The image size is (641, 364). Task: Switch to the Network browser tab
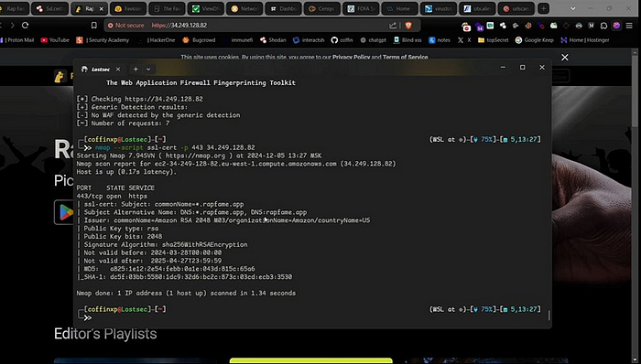point(244,8)
